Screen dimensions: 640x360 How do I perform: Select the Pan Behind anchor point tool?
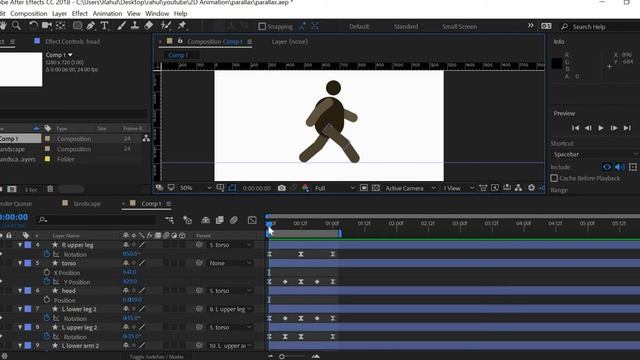point(61,26)
